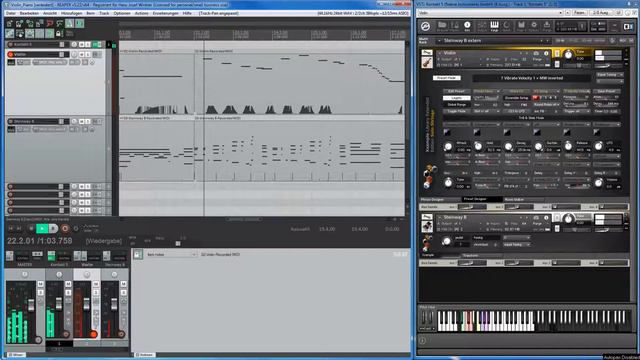Open Steinway B instrument wrench edit icon
Screen dimensions: 640x360
point(427,217)
